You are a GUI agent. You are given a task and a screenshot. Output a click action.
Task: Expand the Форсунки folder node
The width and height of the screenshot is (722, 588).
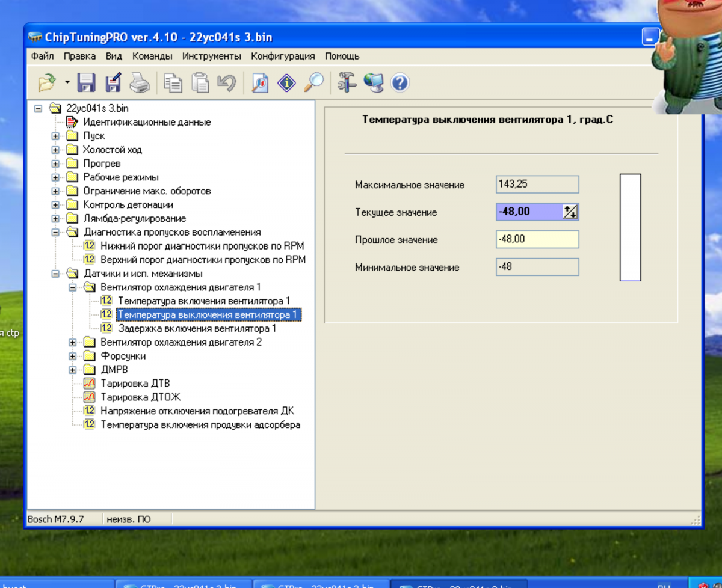click(x=73, y=356)
